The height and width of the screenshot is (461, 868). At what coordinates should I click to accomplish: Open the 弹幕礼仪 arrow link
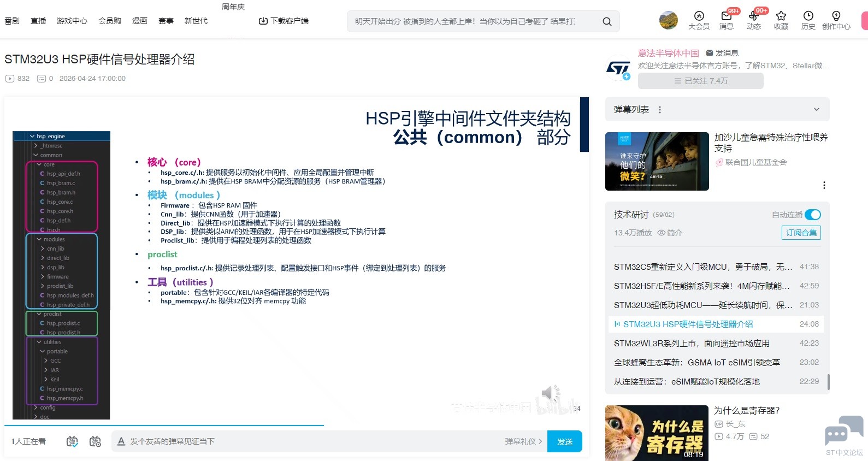(523, 441)
